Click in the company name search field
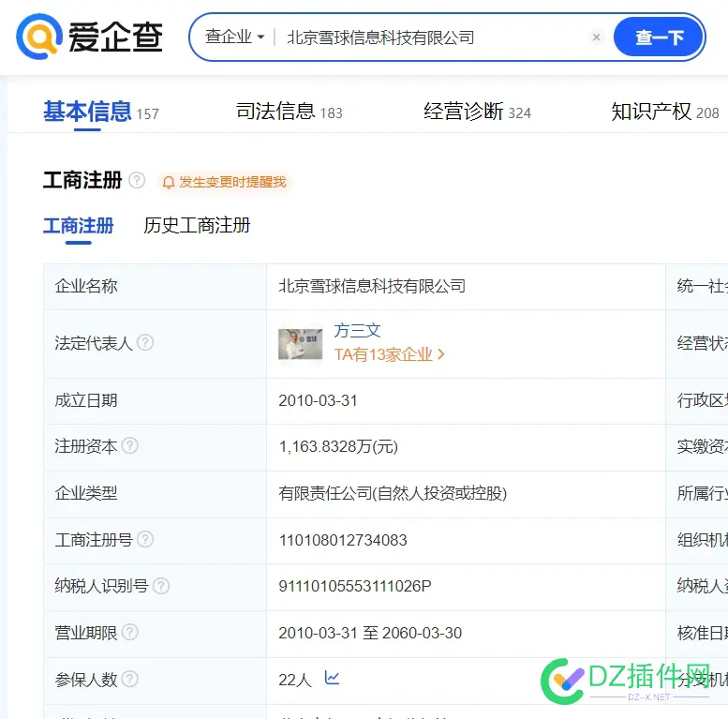This screenshot has height=719, width=728. 432,37
